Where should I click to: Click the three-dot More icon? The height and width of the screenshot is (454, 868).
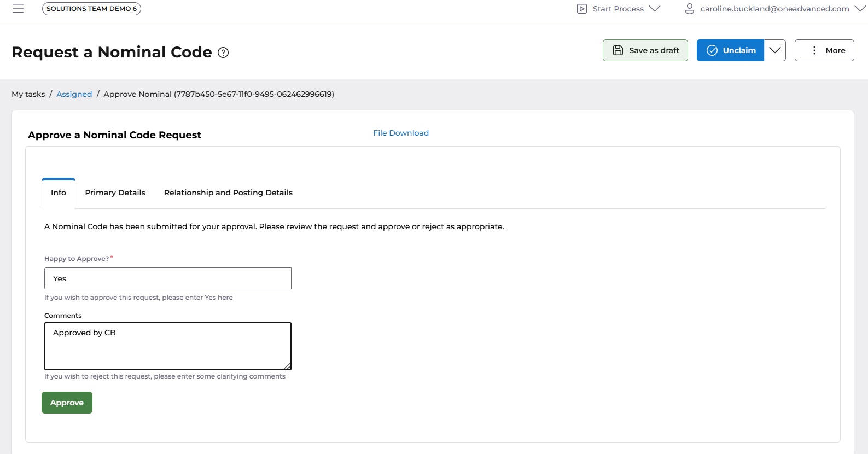point(814,50)
